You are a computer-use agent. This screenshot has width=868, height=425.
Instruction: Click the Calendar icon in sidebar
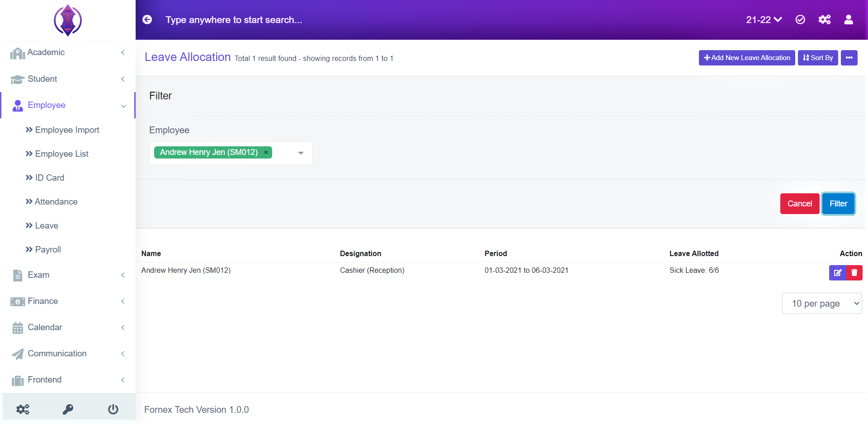point(18,328)
